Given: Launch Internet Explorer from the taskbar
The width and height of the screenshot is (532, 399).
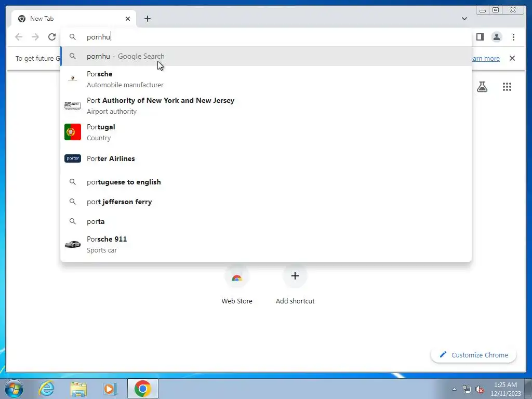Looking at the screenshot, I should [x=46, y=389].
